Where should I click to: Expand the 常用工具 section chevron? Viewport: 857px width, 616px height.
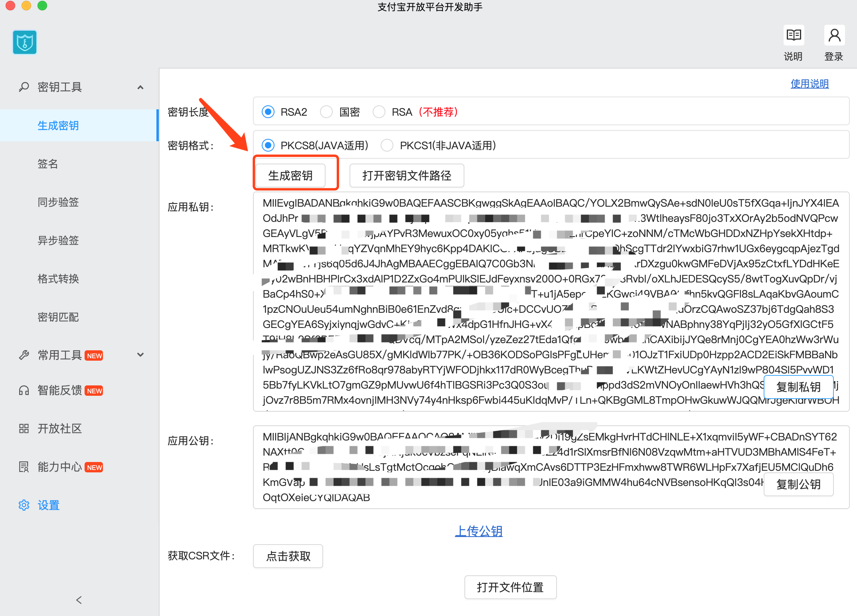click(x=140, y=355)
